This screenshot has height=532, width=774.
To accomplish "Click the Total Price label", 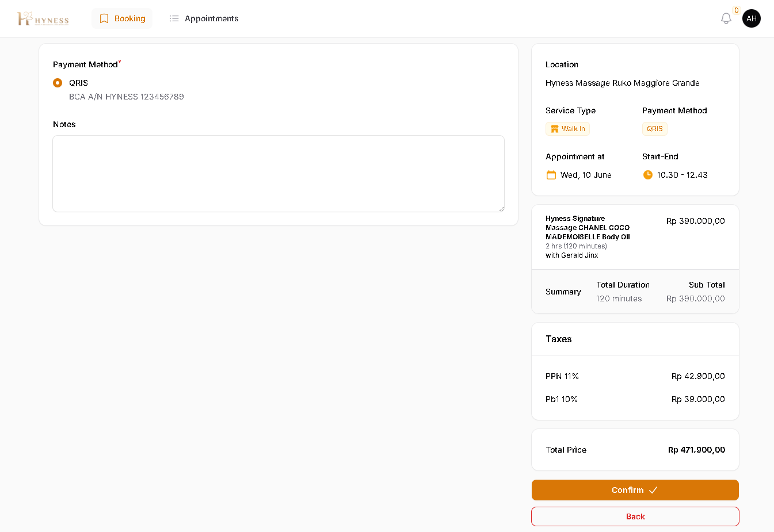I will click(x=566, y=450).
